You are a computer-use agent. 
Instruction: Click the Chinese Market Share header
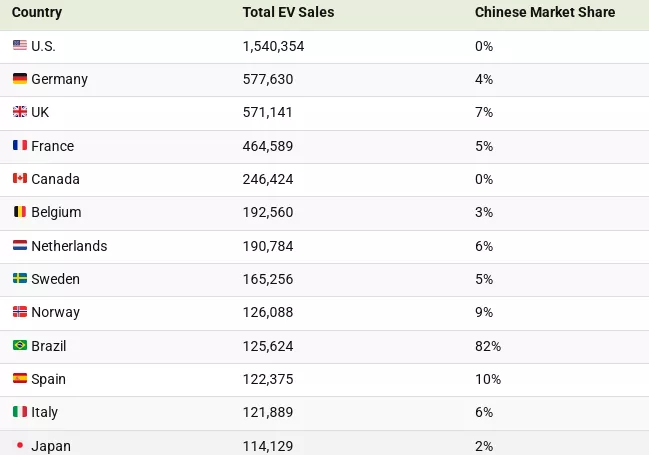tap(545, 13)
